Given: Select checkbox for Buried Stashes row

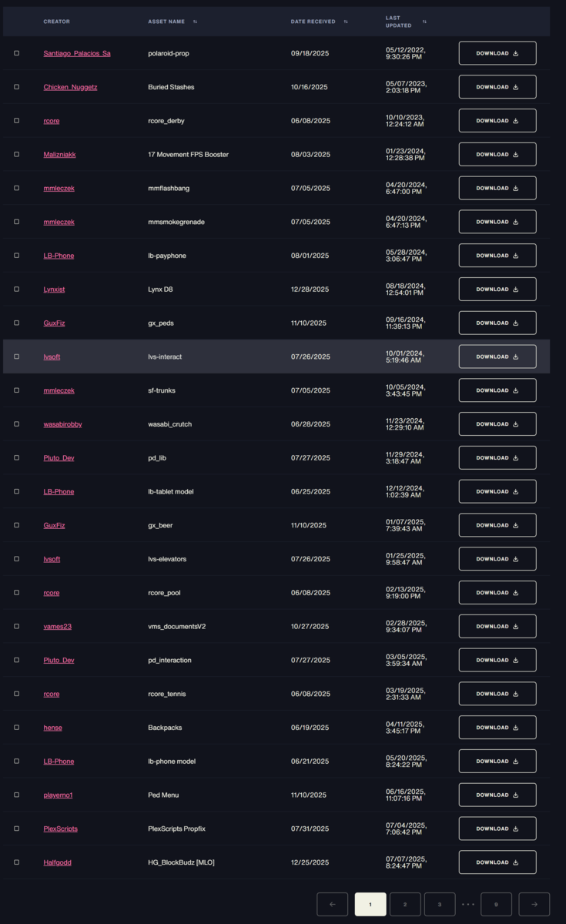Looking at the screenshot, I should tap(16, 87).
